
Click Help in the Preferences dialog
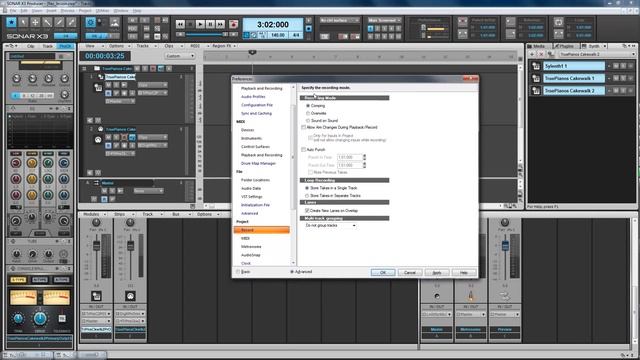(464, 272)
